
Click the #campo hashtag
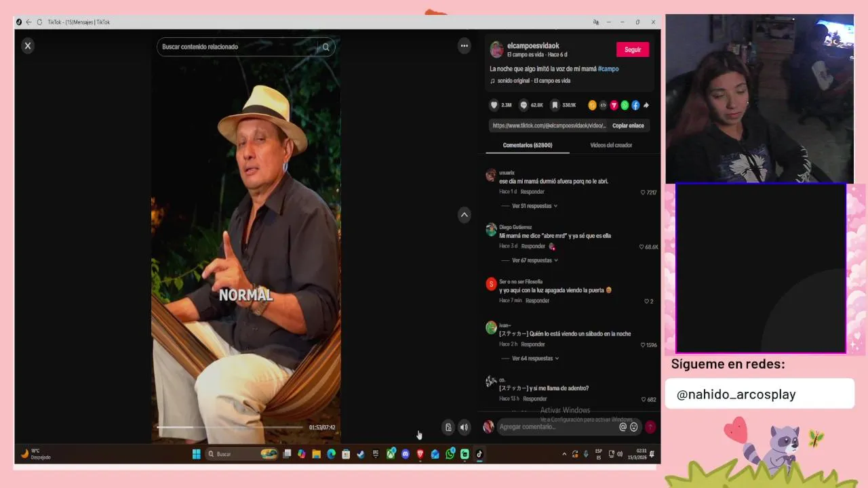pos(608,68)
